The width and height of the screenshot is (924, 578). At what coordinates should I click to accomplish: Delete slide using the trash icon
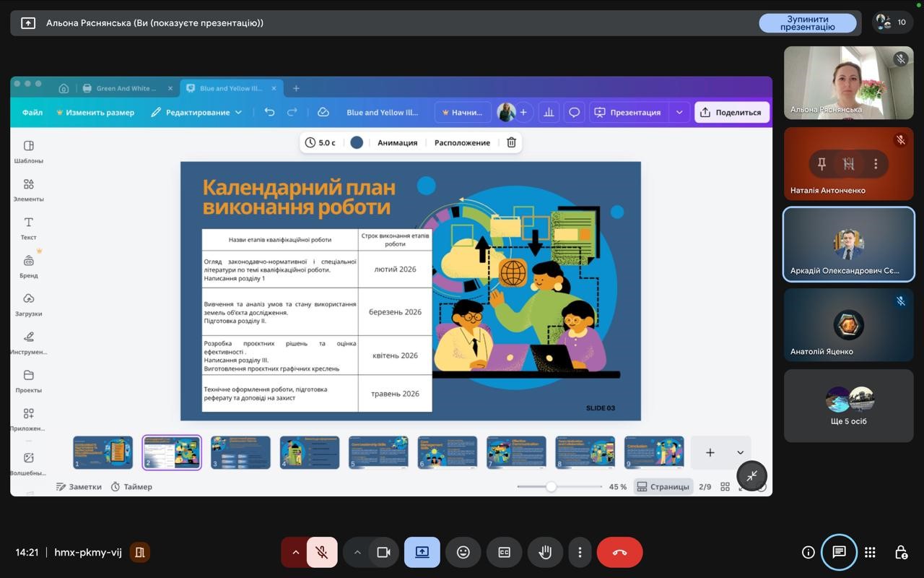(511, 142)
